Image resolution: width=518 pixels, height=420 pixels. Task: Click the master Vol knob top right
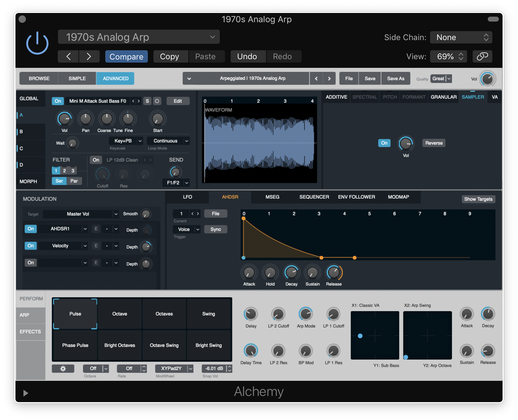[487, 79]
